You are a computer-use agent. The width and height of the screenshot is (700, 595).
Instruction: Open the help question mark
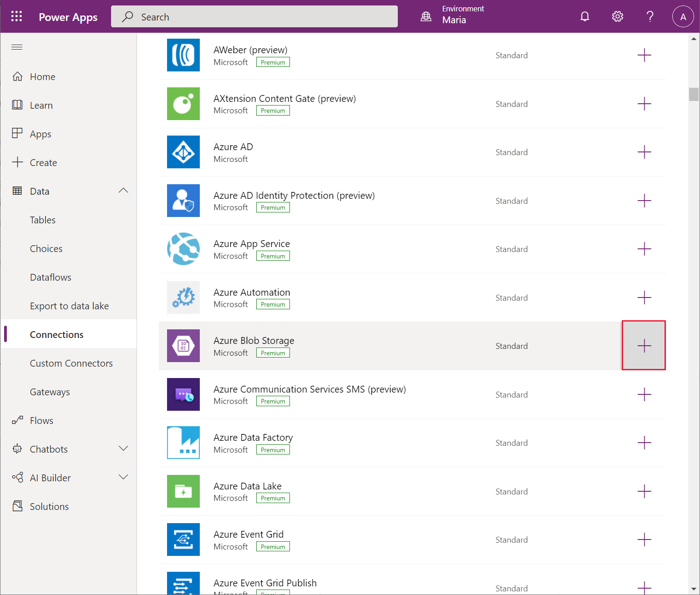[x=650, y=16]
